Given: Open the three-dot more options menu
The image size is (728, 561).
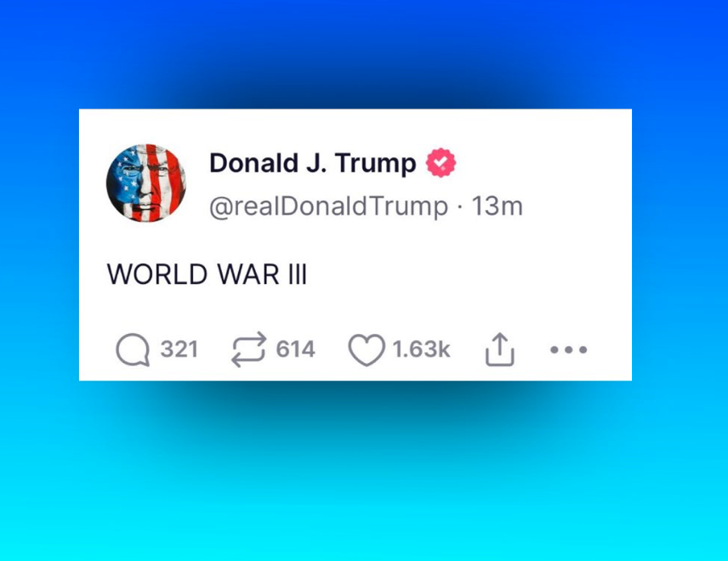Looking at the screenshot, I should click(569, 349).
